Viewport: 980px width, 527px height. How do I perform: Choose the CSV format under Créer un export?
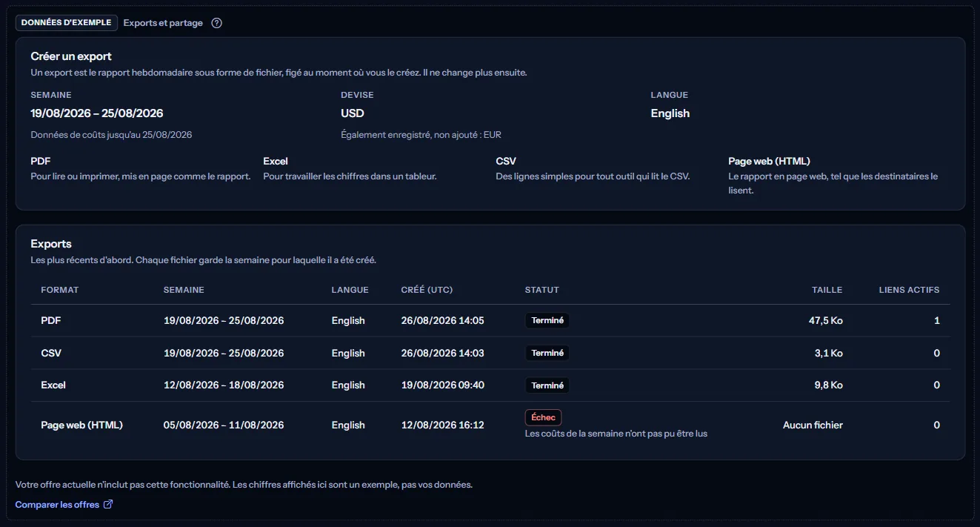593,168
